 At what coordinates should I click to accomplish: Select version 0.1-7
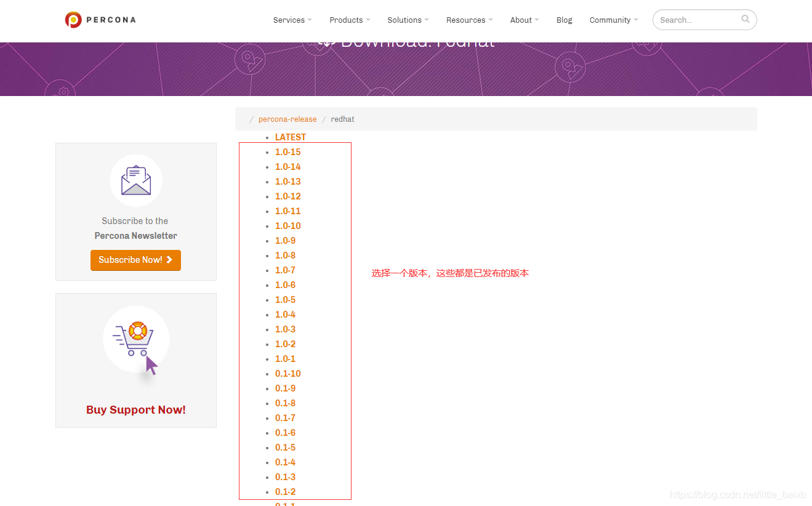(286, 418)
